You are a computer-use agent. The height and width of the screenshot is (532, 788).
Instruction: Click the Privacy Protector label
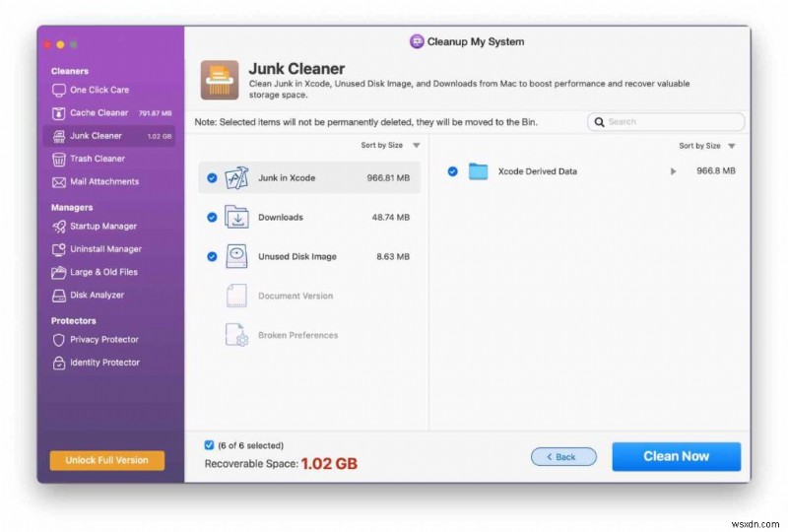[x=104, y=340]
